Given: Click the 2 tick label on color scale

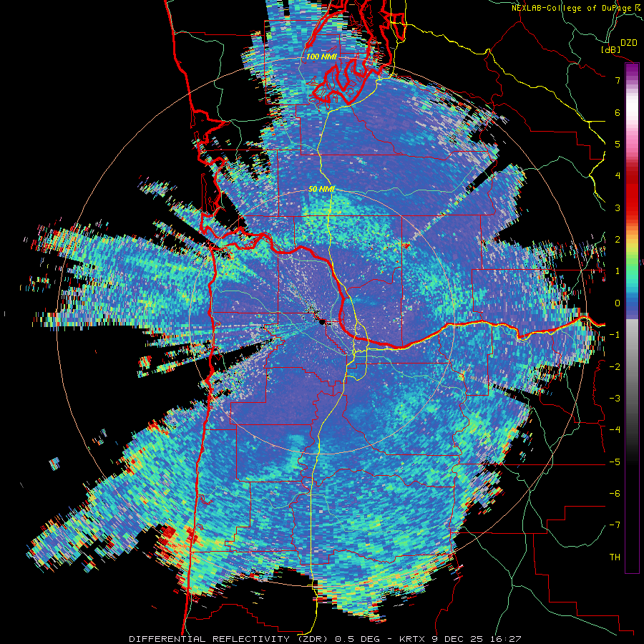Looking at the screenshot, I should pos(618,240).
